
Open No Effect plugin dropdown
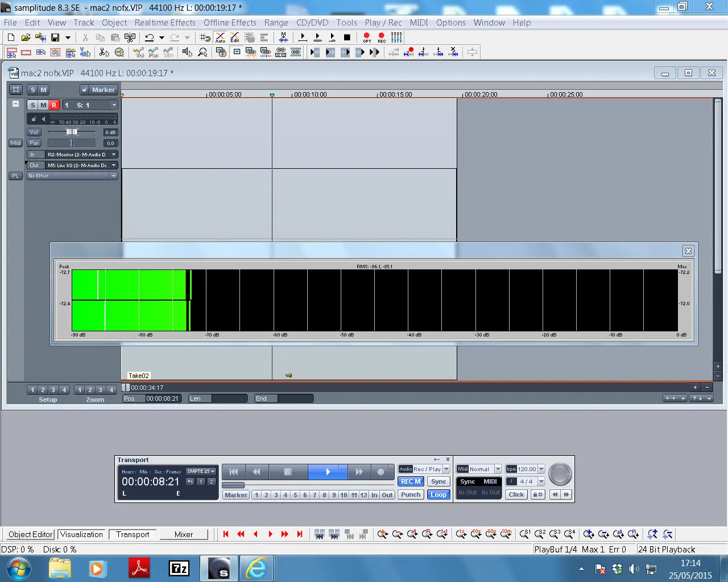coord(72,176)
